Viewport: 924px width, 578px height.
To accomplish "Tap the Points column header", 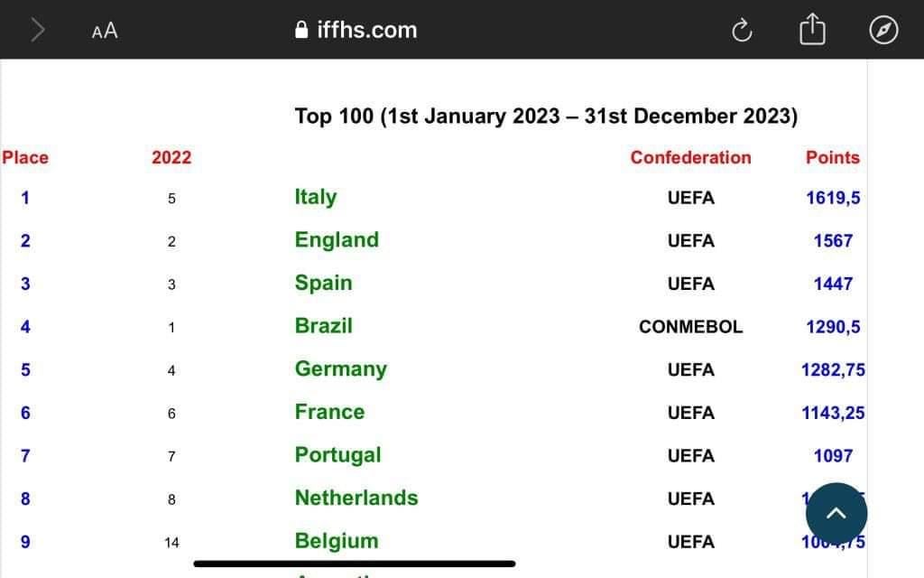I will (x=833, y=157).
